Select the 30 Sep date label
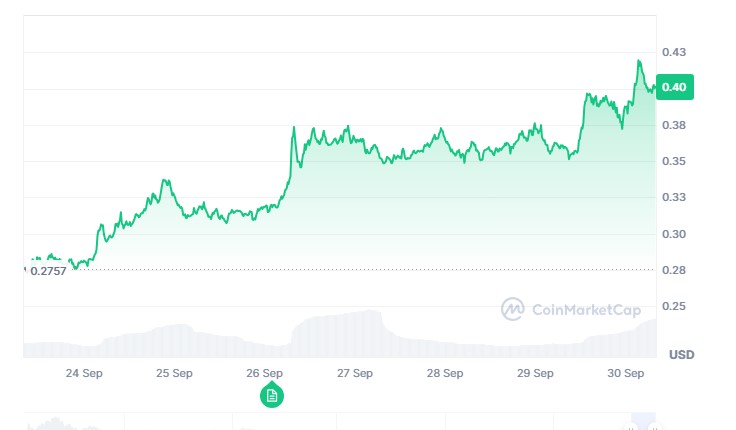736x430 pixels. [625, 373]
